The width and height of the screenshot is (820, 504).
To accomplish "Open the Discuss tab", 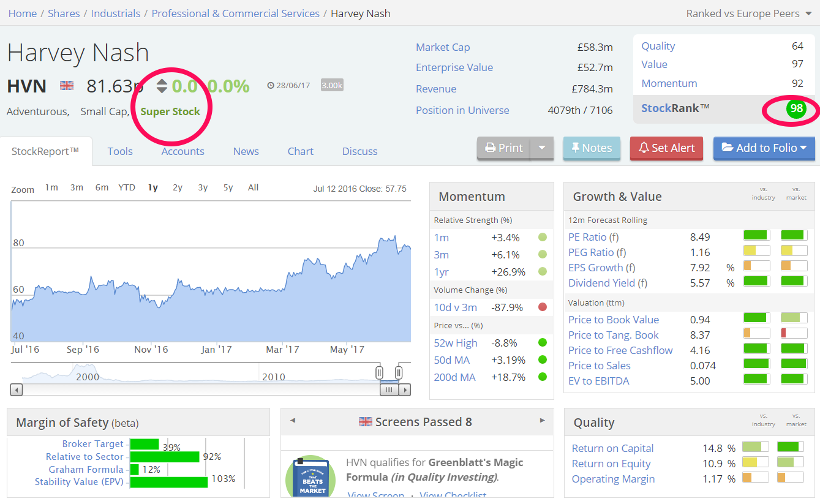I will point(360,151).
